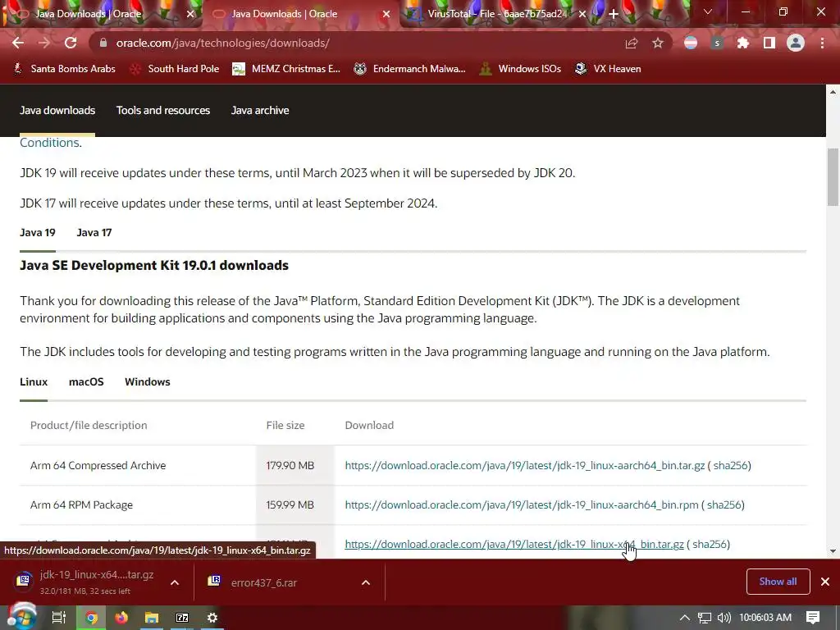Select the Java 19 tab
The height and width of the screenshot is (630, 840).
38,232
